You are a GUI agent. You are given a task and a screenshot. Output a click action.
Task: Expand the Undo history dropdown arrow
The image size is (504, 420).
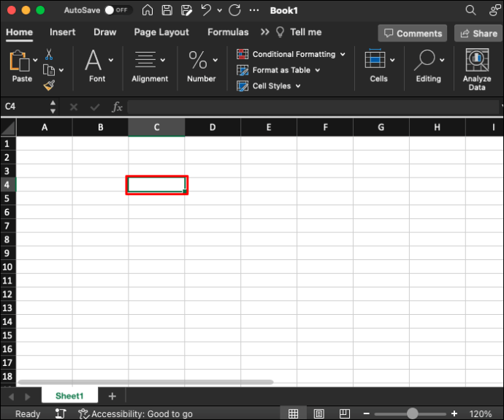(x=220, y=11)
